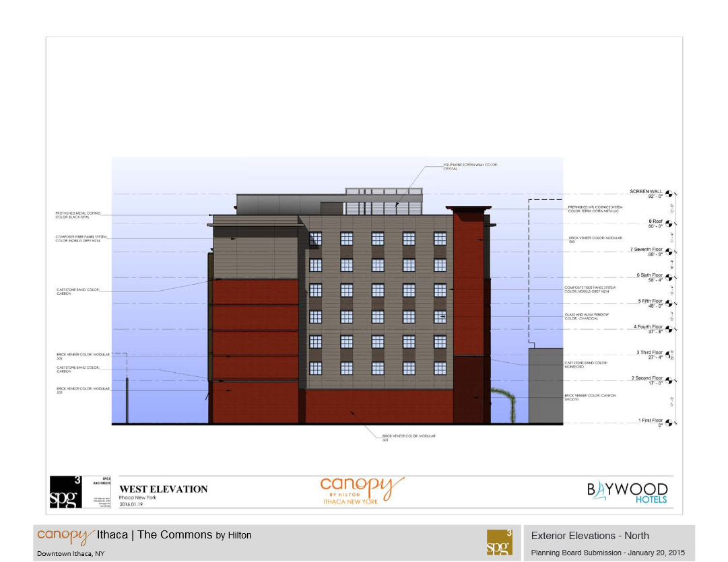The width and height of the screenshot is (728, 562).
Task: Click the 3 Third Floor level marker
Action: click(x=669, y=355)
